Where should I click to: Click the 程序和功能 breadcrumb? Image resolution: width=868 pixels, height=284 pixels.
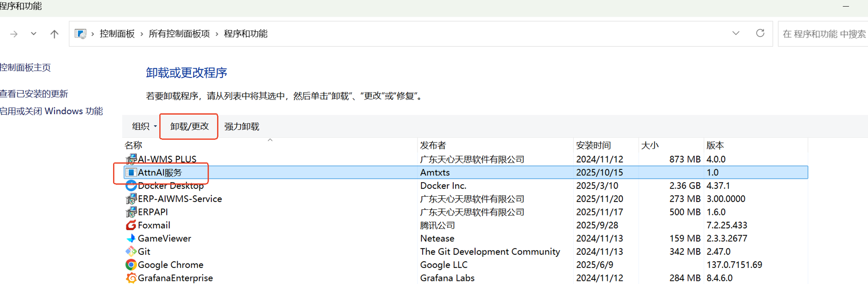pos(246,34)
